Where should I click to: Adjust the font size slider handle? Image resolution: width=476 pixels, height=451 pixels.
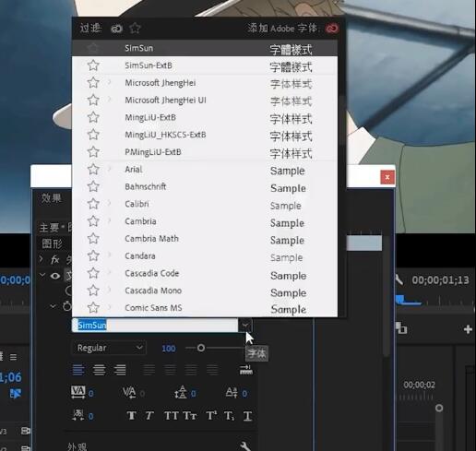pos(201,348)
